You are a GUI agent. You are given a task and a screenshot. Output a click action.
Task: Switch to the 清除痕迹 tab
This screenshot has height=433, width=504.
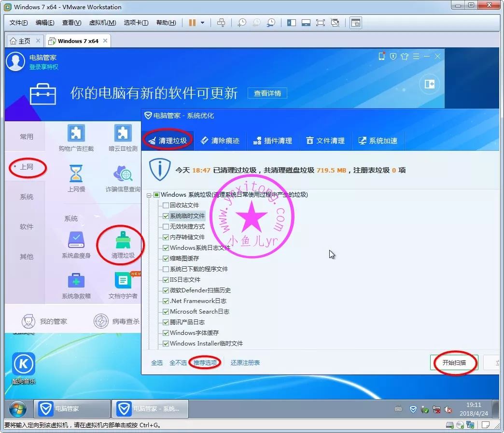coord(220,141)
